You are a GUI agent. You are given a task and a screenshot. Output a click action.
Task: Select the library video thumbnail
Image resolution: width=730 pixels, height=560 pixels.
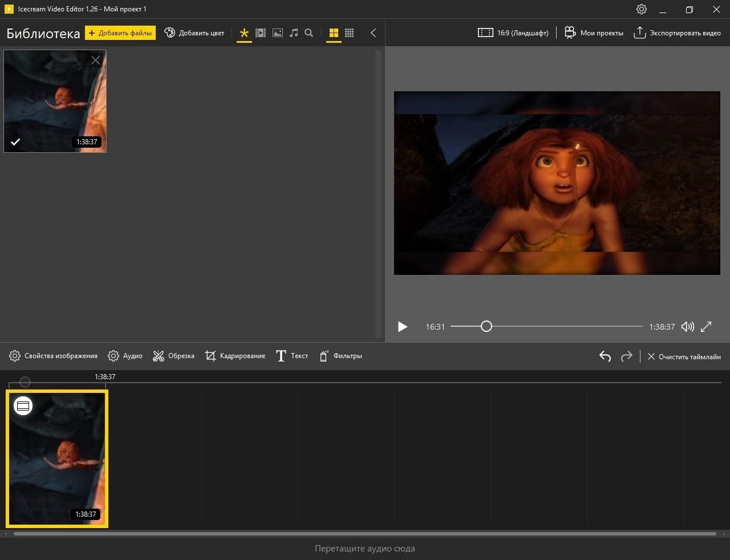click(55, 101)
